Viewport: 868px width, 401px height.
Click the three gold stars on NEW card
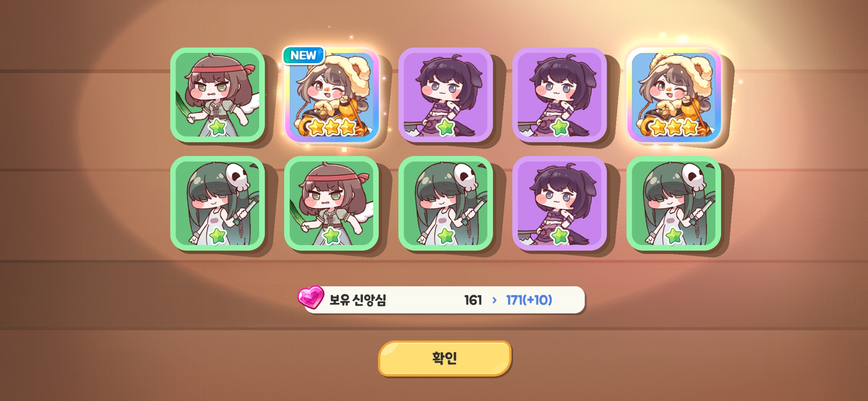(x=332, y=128)
